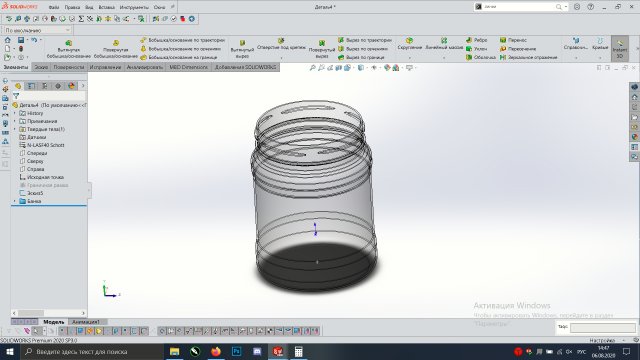
Task: Toggle Instant 3D mode
Action: pyautogui.click(x=620, y=49)
